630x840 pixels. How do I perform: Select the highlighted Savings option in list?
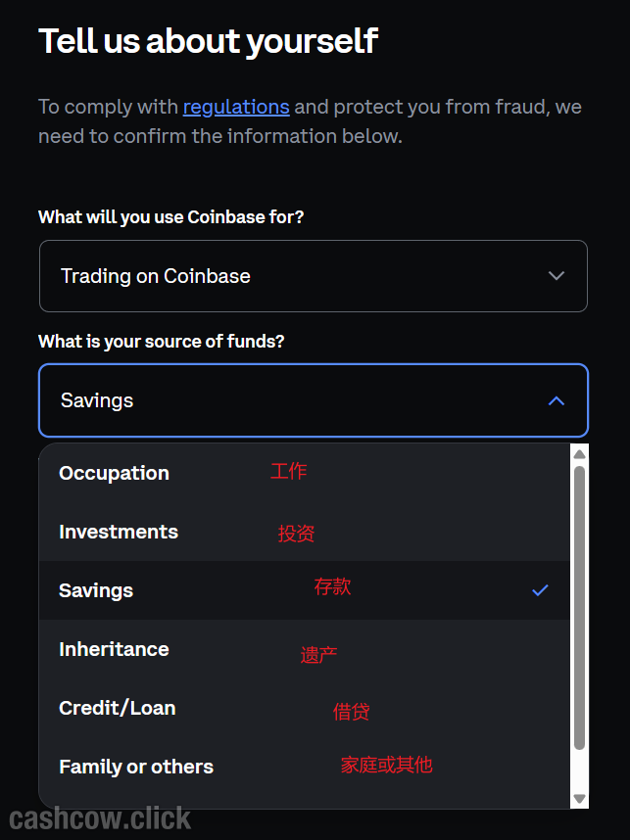point(96,590)
